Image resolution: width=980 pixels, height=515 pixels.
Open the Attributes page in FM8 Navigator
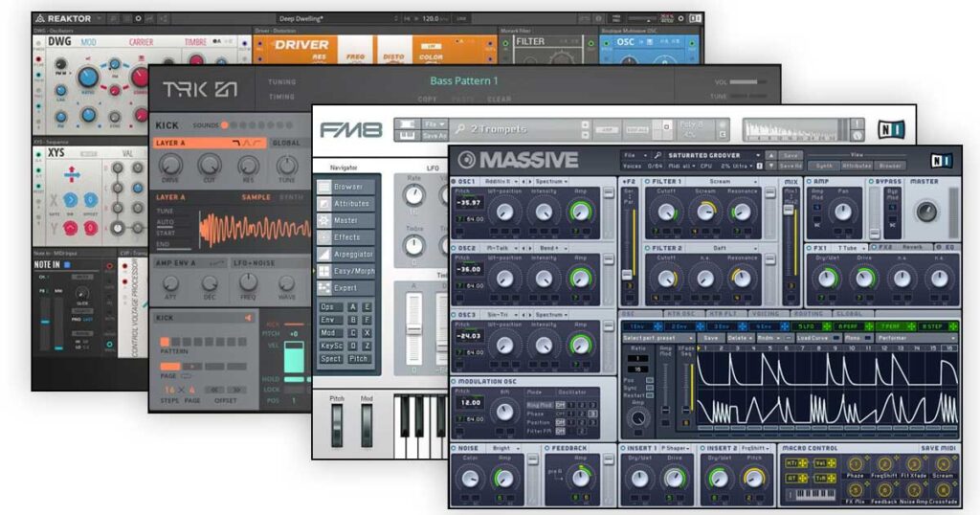pos(345,203)
